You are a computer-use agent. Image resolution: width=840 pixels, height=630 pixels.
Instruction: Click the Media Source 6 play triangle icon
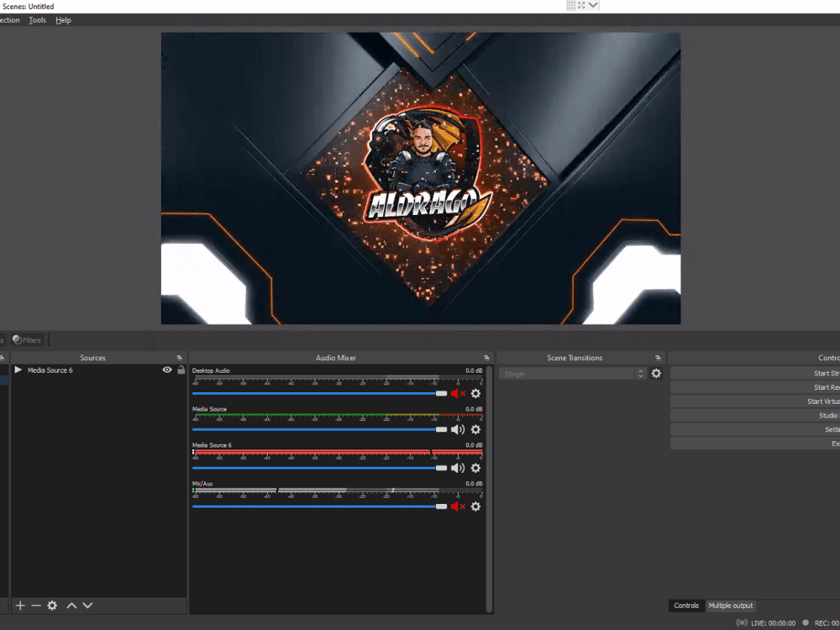(18, 370)
